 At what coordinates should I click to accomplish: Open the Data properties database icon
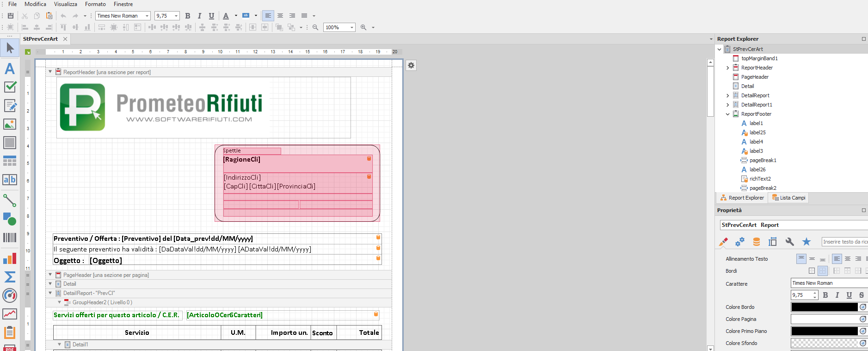pos(757,242)
